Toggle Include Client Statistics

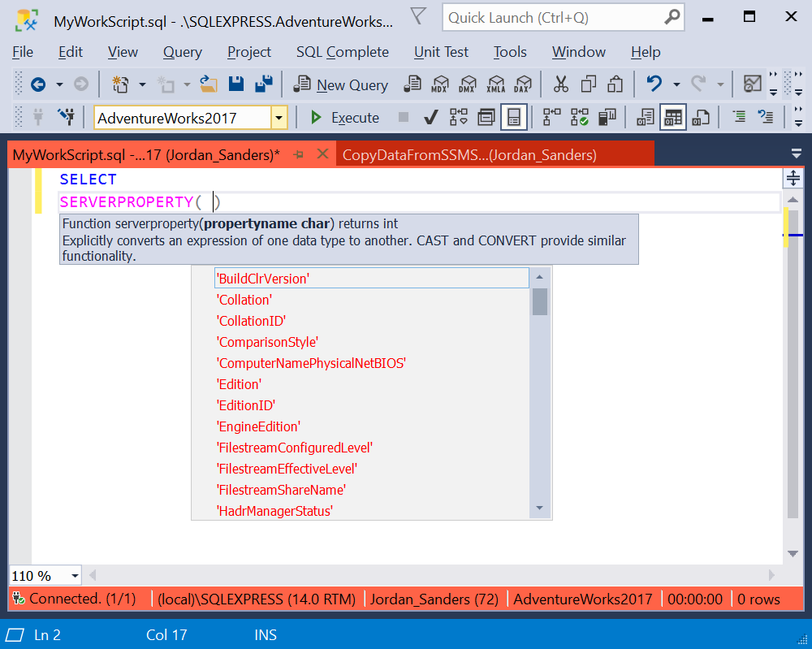click(x=607, y=118)
